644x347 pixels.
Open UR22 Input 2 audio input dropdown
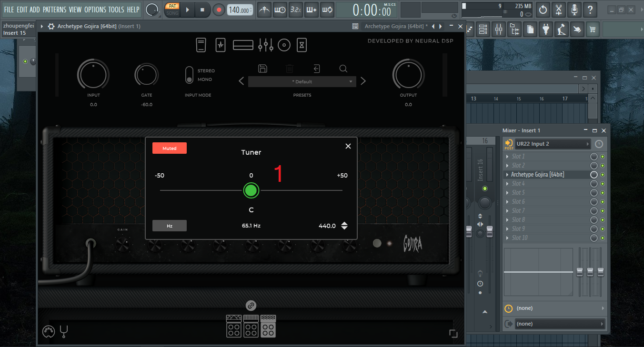pos(553,144)
